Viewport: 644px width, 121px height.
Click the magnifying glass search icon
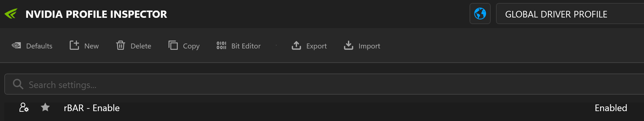18,84
